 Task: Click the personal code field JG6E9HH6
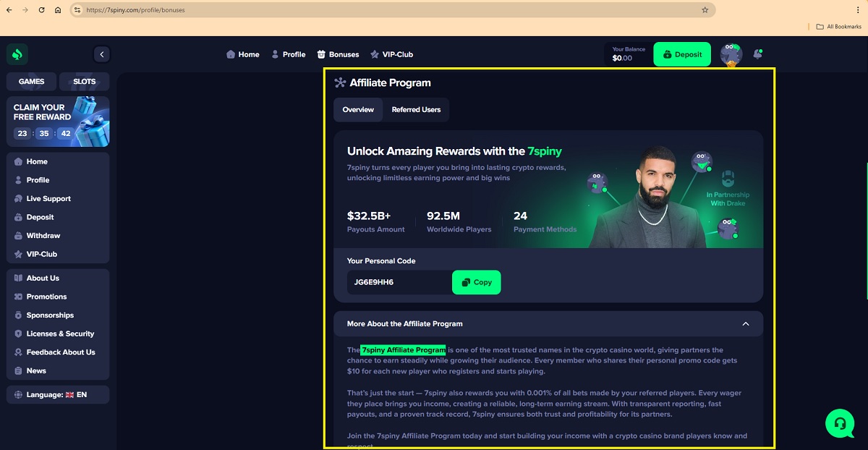399,282
